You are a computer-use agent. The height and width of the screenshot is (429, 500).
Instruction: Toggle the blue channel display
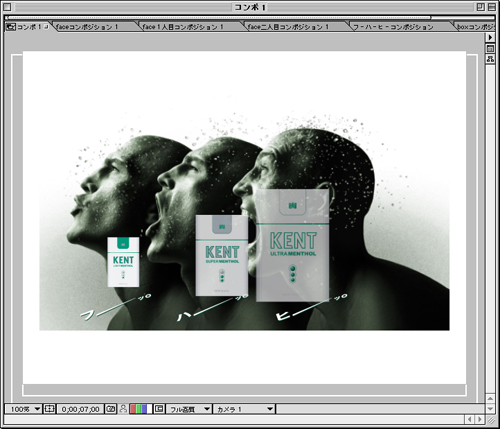pos(144,409)
